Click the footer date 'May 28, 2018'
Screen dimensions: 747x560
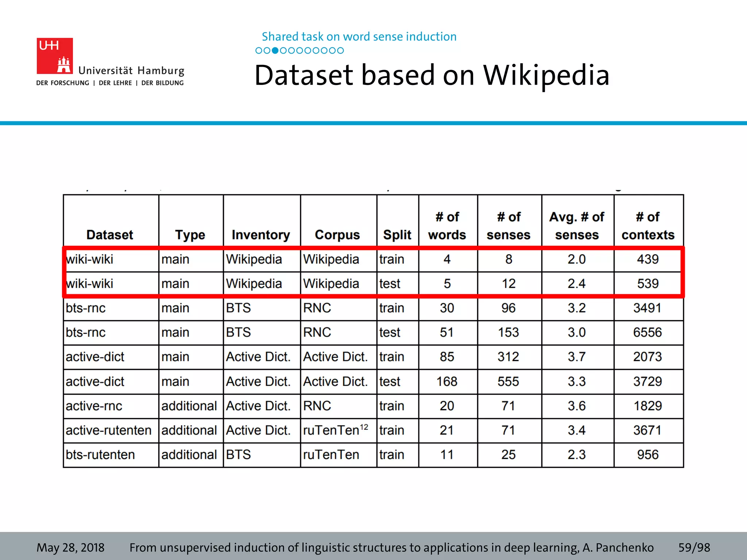70,548
